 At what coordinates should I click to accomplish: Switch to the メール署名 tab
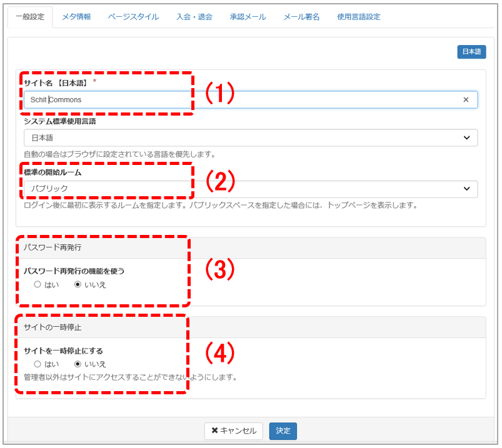coord(301,17)
